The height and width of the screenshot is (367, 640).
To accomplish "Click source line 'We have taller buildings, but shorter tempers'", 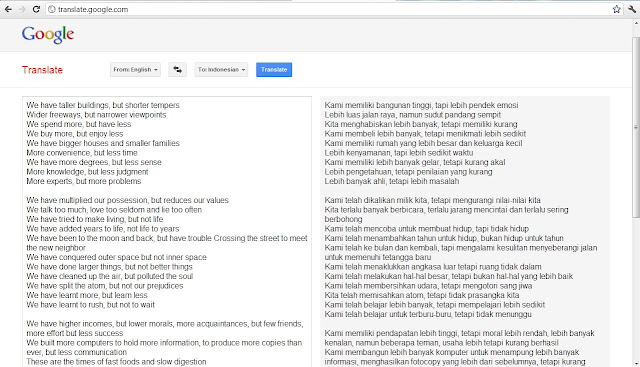I will click(103, 105).
